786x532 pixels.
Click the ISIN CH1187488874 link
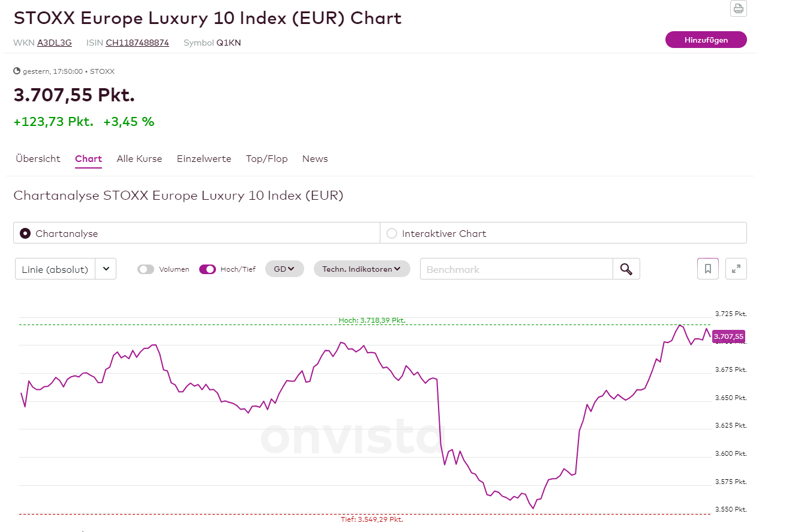coord(137,43)
